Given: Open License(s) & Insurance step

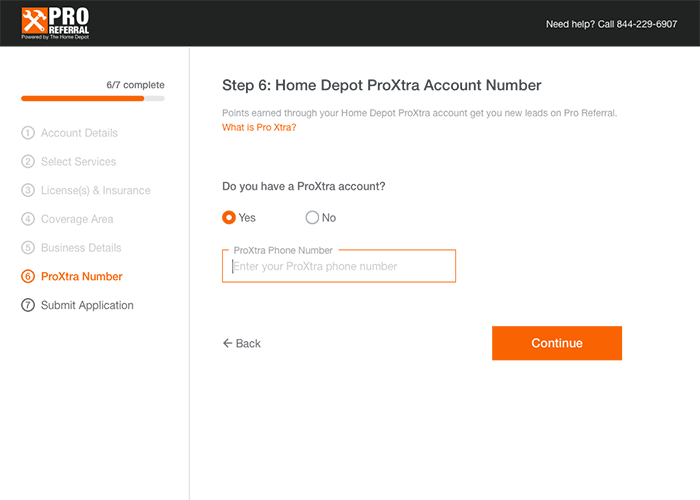Looking at the screenshot, I should click(96, 190).
